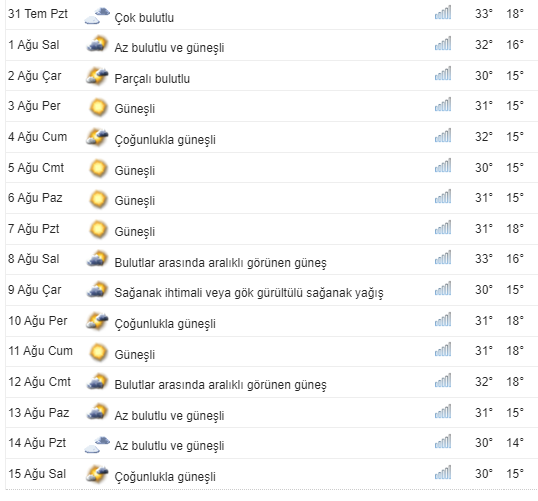Viewport: 538px width, 501px height.
Task: Click the cloud icon for 14 Ağu Pzt
Action: (97, 445)
